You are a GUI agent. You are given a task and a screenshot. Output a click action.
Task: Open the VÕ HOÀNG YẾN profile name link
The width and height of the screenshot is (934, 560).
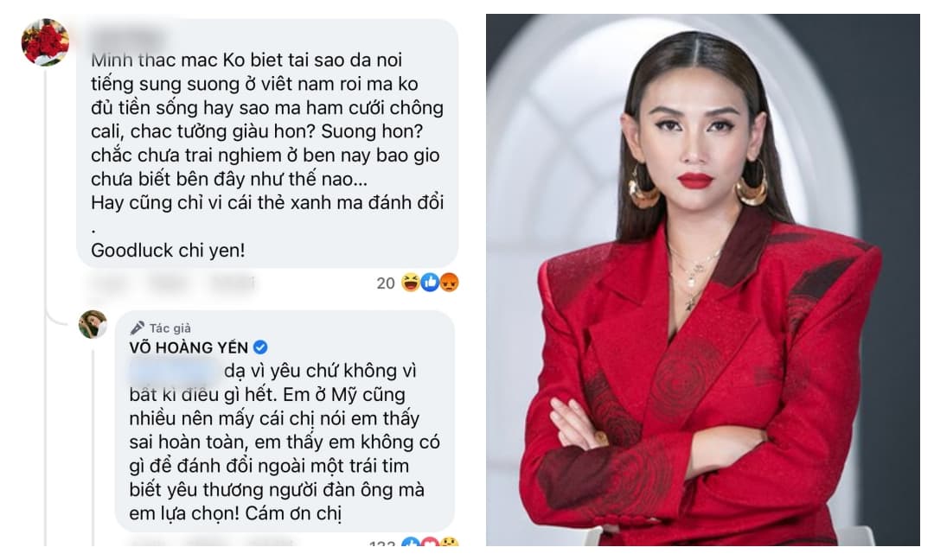click(189, 347)
